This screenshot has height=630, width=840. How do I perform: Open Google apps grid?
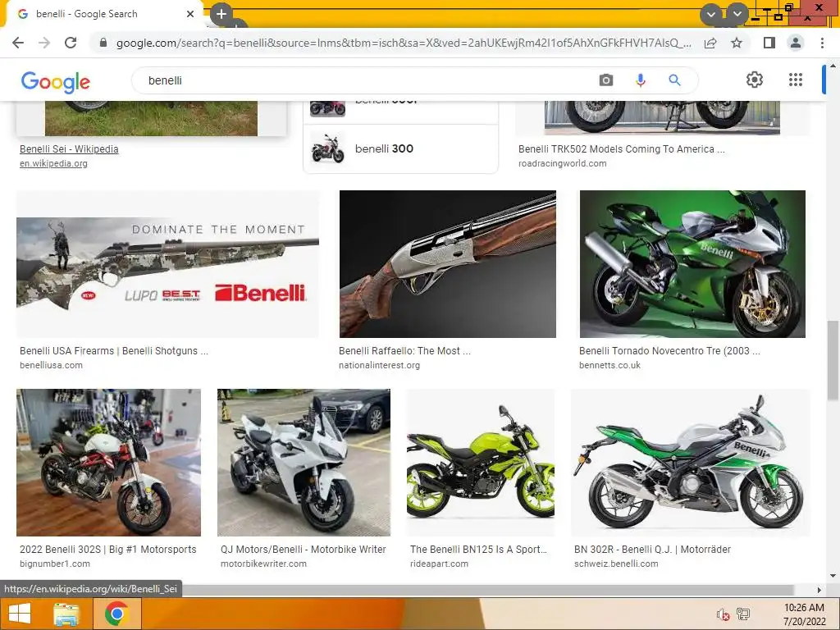tap(796, 80)
